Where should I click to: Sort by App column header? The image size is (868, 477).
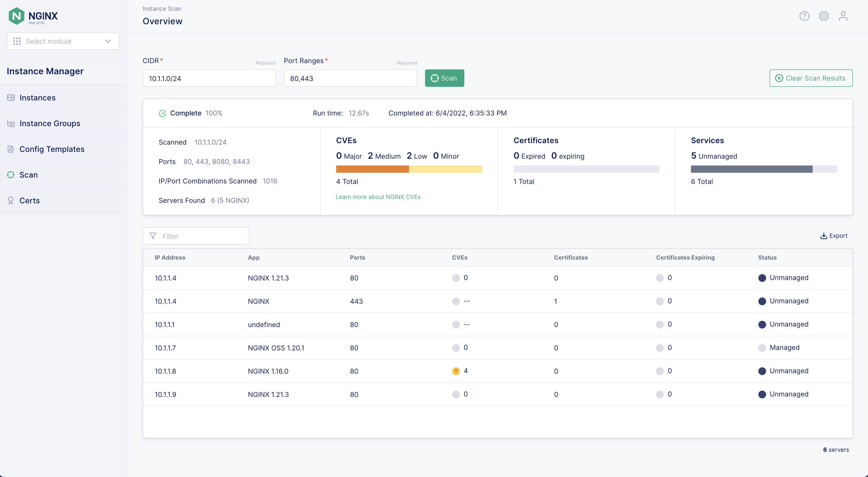tap(254, 258)
